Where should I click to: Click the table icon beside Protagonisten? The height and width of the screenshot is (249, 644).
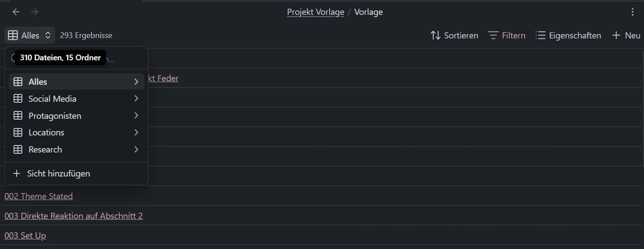(x=18, y=116)
